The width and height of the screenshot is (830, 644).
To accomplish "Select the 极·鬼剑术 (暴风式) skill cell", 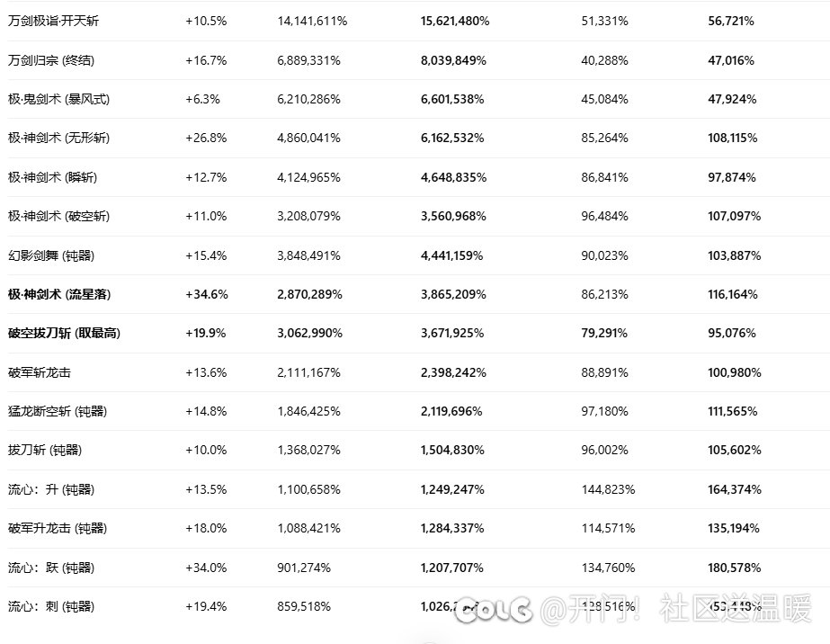I will click(x=58, y=99).
